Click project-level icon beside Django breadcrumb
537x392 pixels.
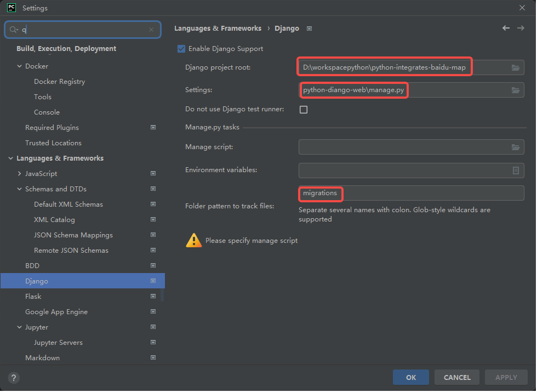click(309, 29)
